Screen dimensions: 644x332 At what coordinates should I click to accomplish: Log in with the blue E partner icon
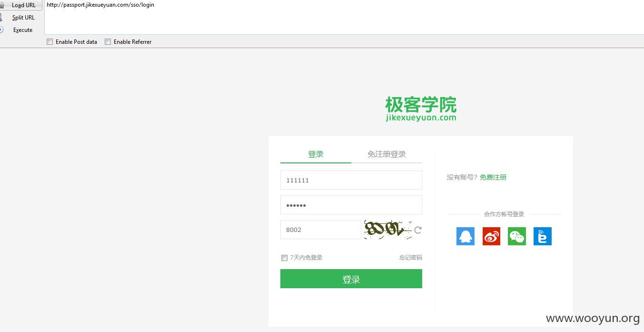(543, 236)
